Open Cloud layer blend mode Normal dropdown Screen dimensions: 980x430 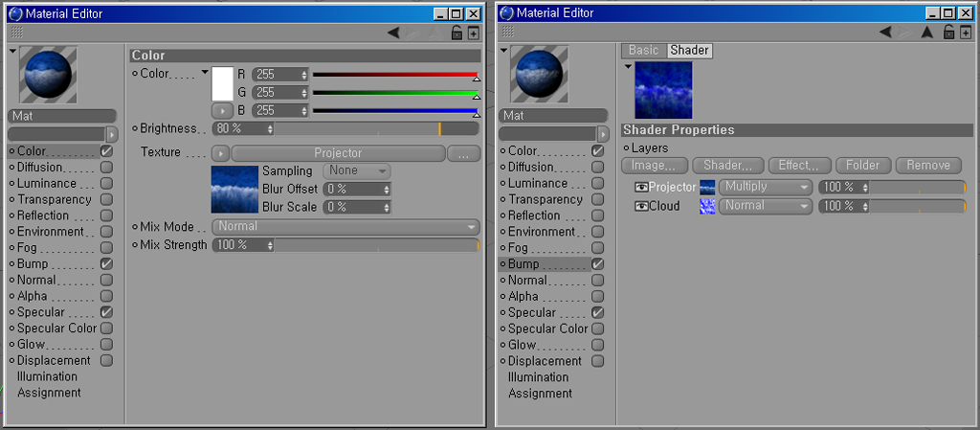[766, 206]
